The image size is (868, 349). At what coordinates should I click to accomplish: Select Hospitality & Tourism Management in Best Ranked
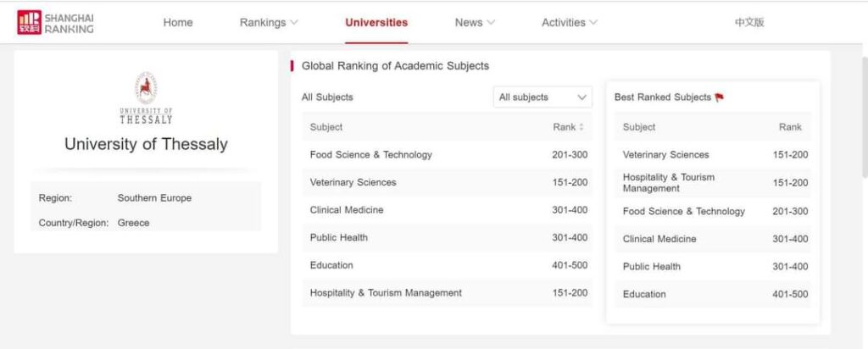(669, 182)
